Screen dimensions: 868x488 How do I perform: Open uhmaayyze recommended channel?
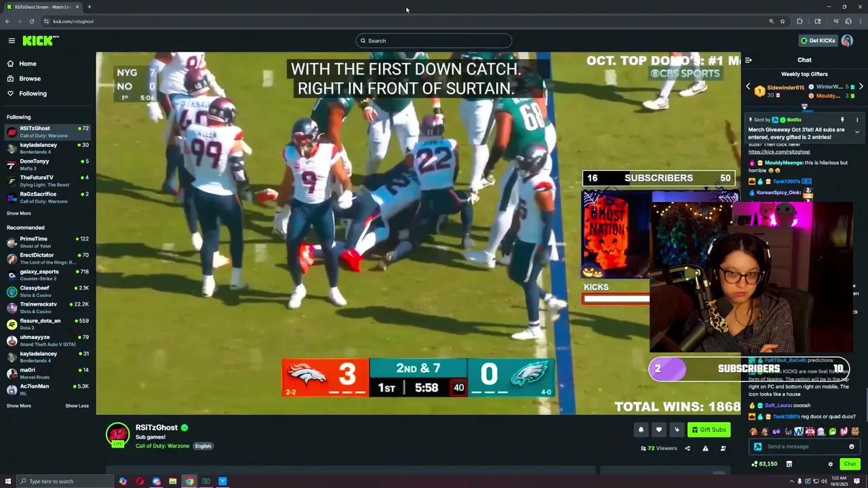(47, 340)
